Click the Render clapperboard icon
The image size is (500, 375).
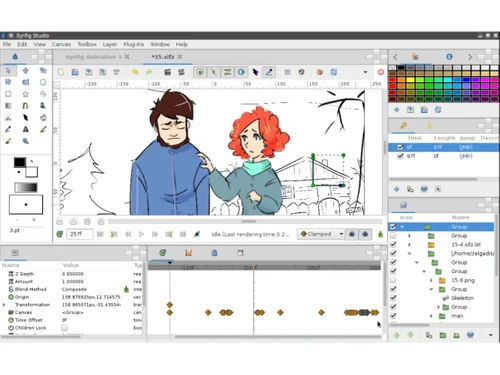(x=168, y=72)
